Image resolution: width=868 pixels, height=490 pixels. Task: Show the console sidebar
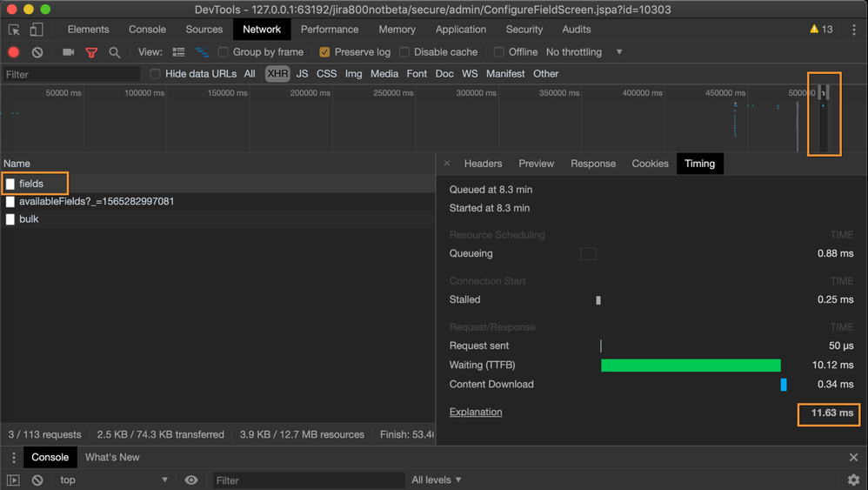(x=13, y=480)
